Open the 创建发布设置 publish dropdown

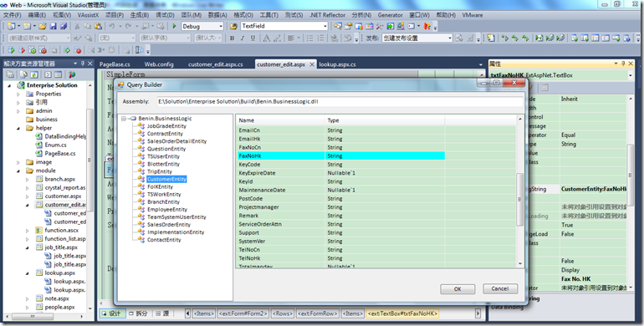(x=450, y=38)
